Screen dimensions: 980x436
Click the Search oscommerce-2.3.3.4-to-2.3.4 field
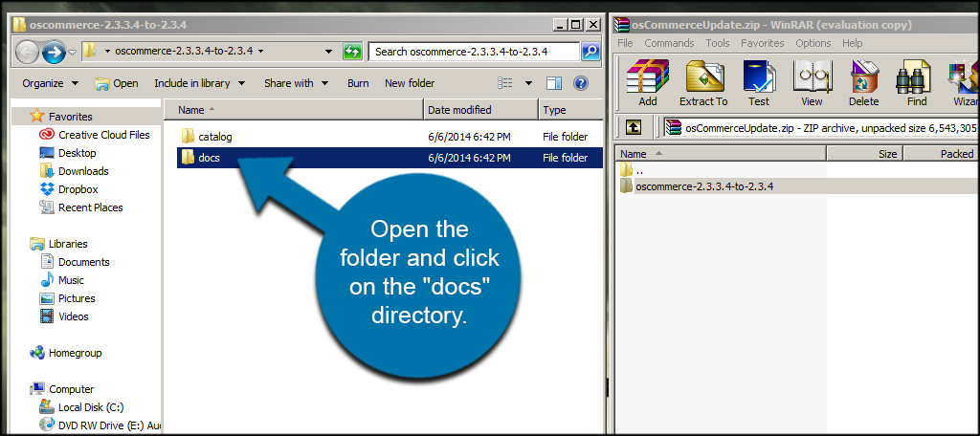pyautogui.click(x=475, y=52)
